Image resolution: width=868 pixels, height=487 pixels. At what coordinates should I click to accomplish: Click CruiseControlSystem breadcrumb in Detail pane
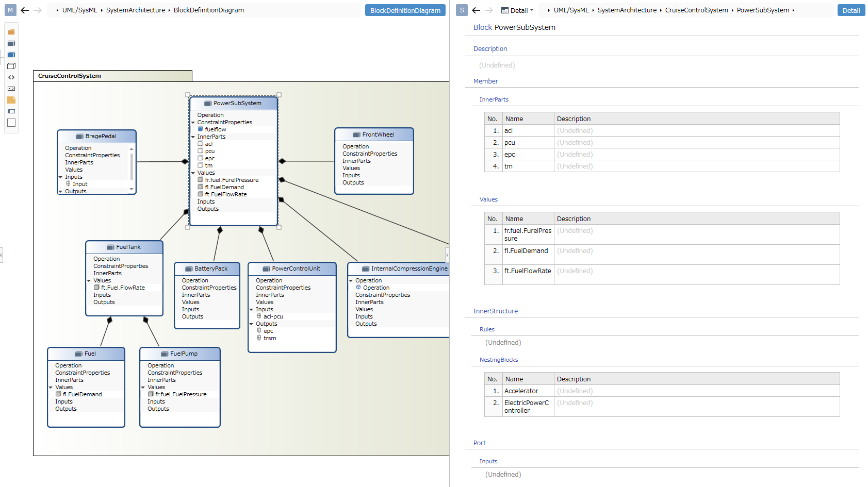point(697,10)
